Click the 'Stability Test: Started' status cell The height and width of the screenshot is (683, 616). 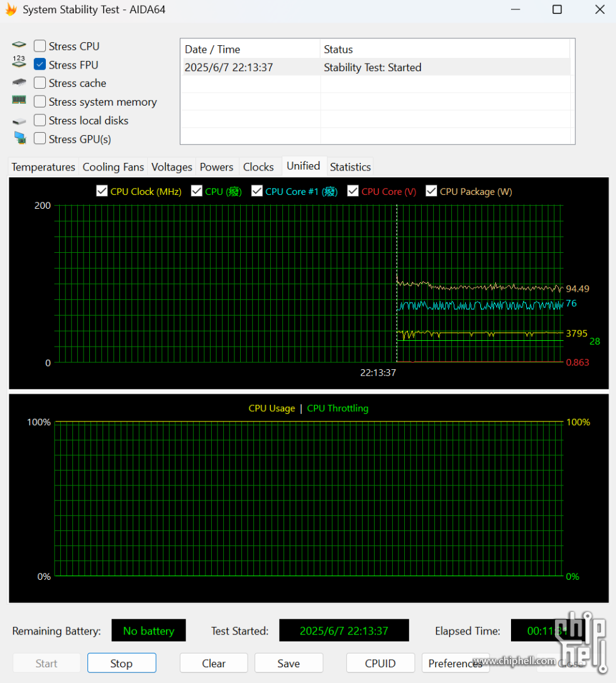(373, 67)
